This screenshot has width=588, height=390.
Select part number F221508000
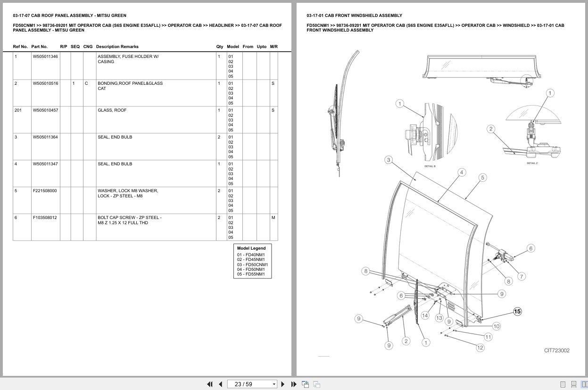click(45, 191)
